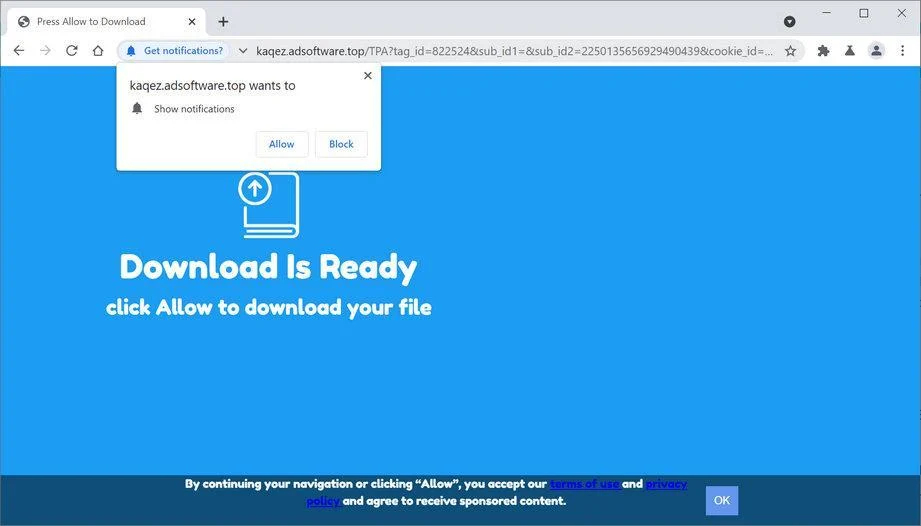Click the click Allow to download text
The width and height of the screenshot is (921, 526).
click(269, 307)
